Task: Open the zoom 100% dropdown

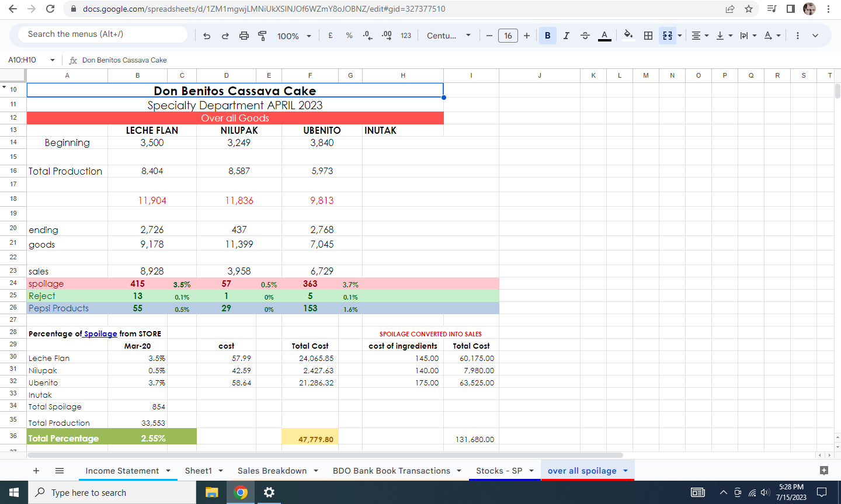Action: 294,36
